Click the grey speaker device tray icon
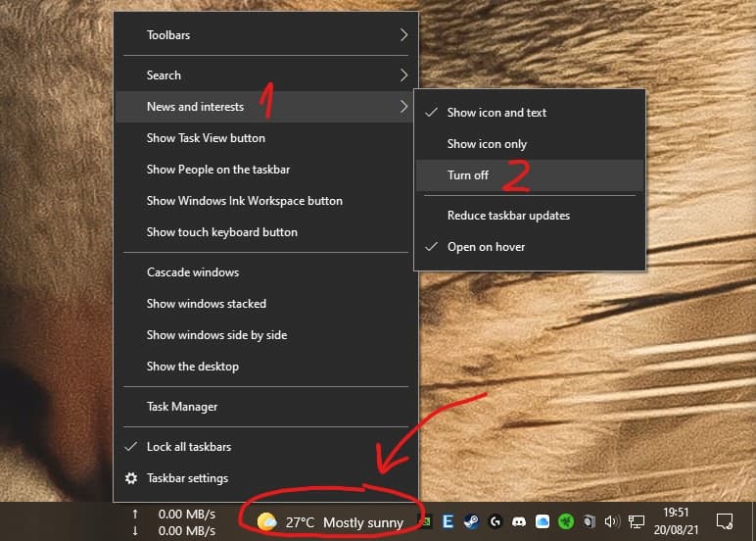 [x=590, y=521]
